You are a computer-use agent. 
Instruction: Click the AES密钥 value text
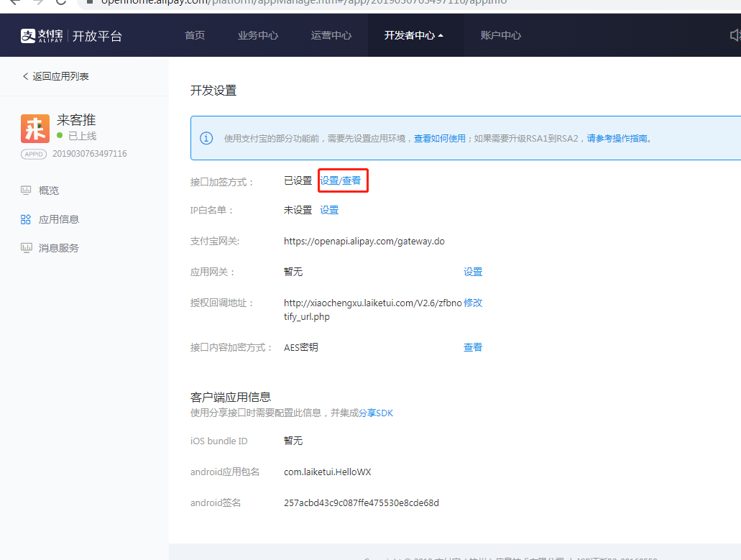tap(301, 347)
